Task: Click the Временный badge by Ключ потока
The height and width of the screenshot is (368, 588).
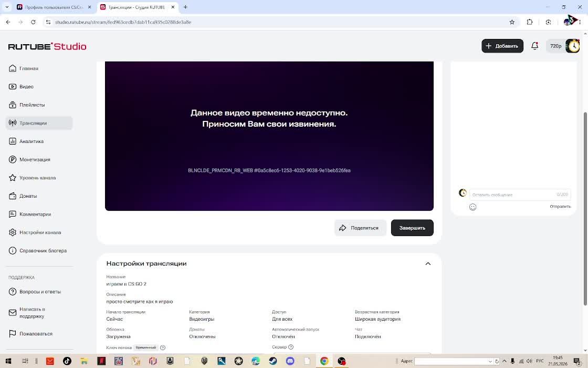Action: [x=146, y=347]
